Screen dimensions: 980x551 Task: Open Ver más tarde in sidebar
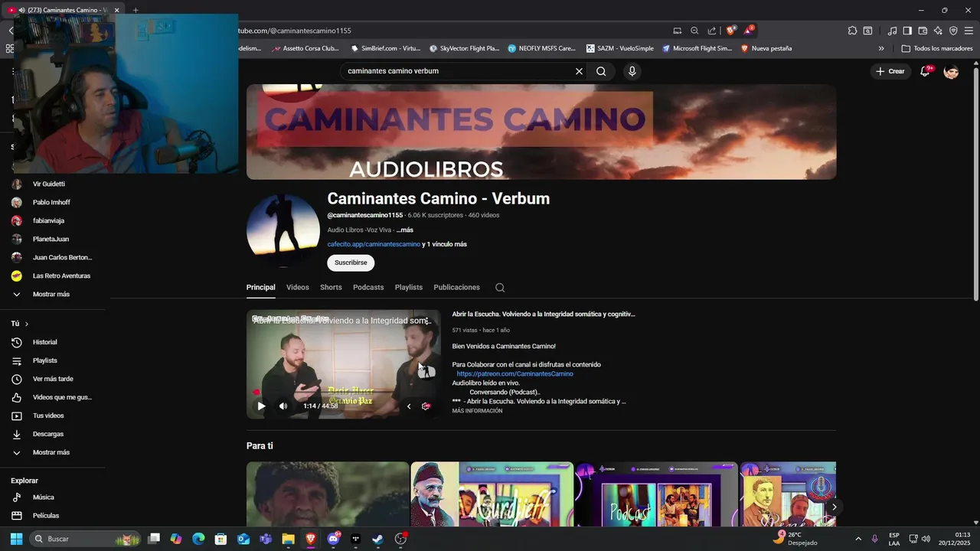click(53, 379)
